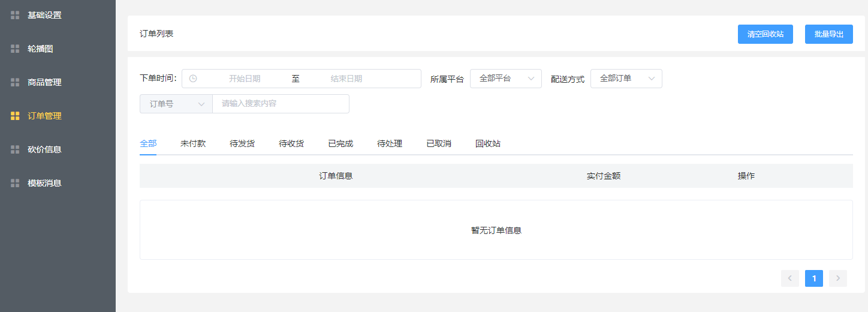The image size is (868, 312).
Task: Go to the previous page arrow
Action: coord(789,278)
